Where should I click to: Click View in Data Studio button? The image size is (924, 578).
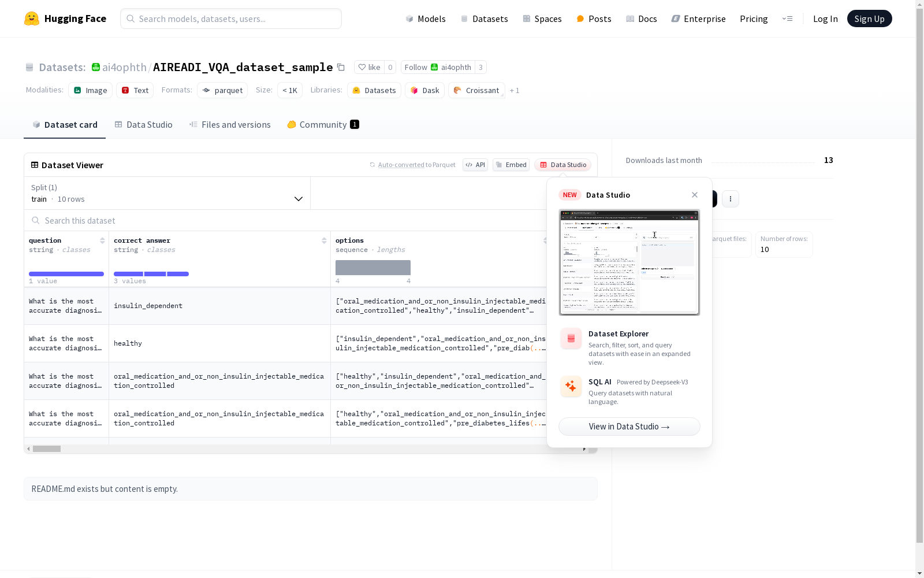(x=629, y=427)
